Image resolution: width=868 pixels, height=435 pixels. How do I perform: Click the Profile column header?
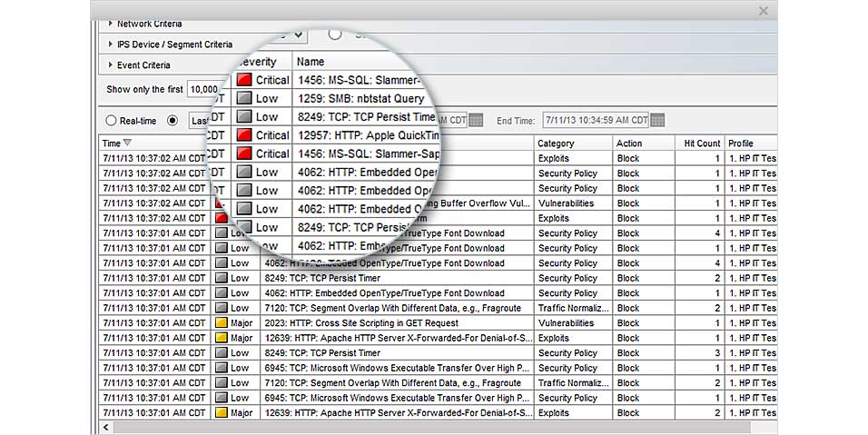pos(741,143)
